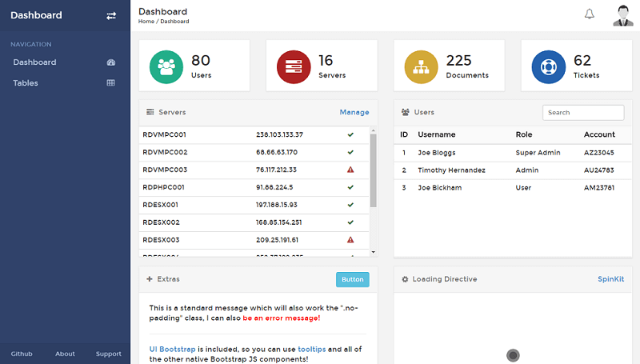Open the UI Bootstrap link
The width and height of the screenshot is (640, 364).
pyautogui.click(x=172, y=350)
